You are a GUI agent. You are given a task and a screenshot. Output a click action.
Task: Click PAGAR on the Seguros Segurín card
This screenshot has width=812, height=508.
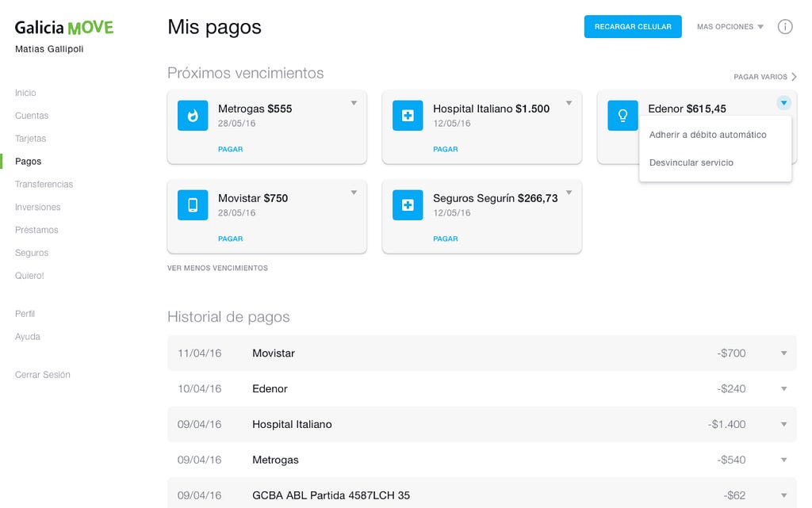(x=446, y=239)
